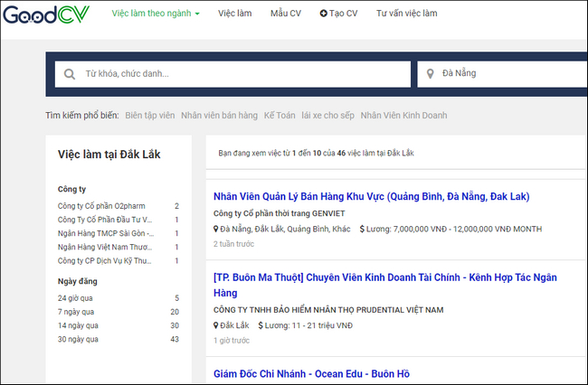Click company name PRUDENTIAL VIỆT NAM

tap(328, 310)
